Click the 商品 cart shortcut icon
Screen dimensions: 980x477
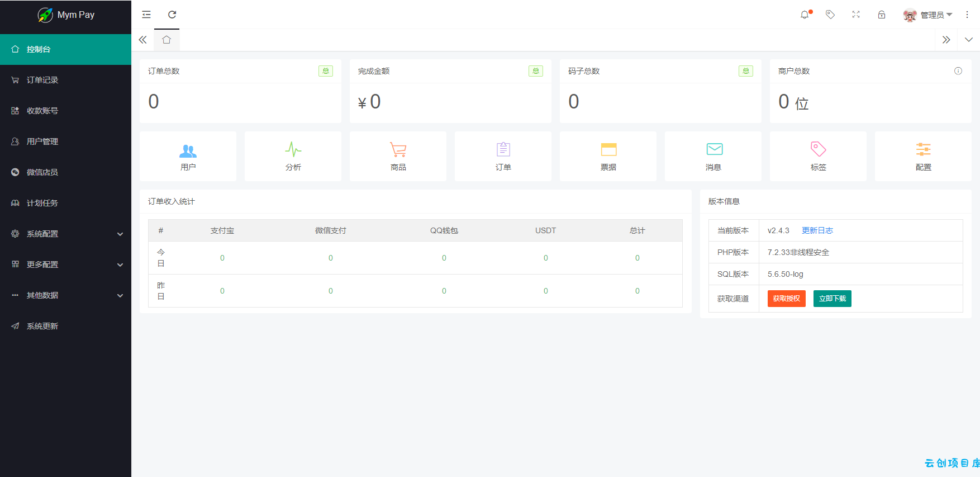pos(398,150)
